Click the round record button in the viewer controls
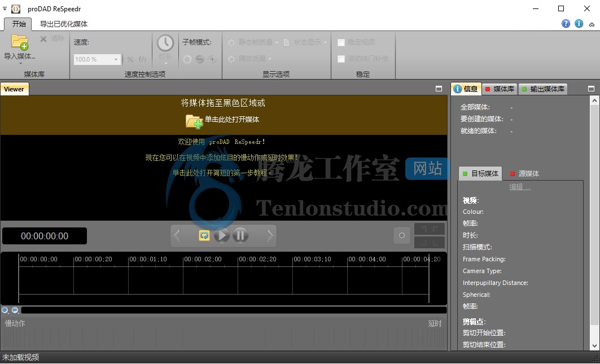This screenshot has width=600, height=364. (402, 235)
